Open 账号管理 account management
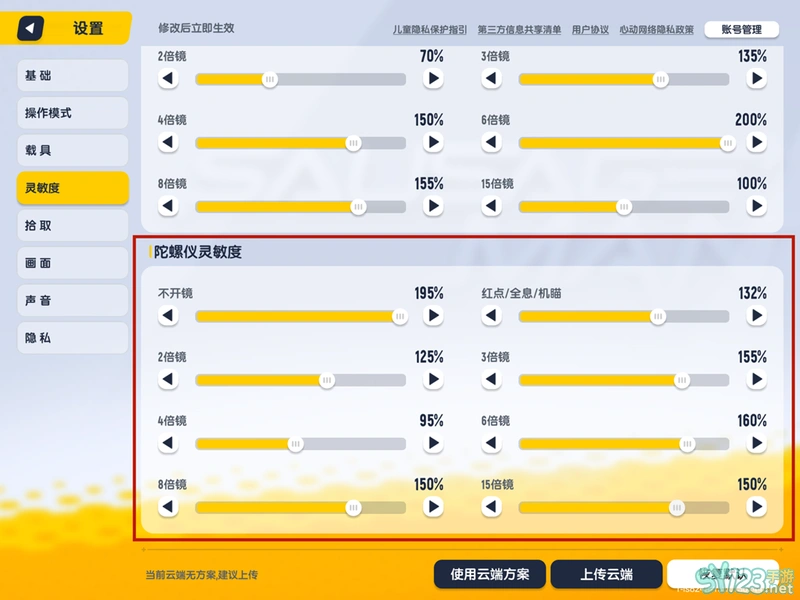 pos(741,30)
